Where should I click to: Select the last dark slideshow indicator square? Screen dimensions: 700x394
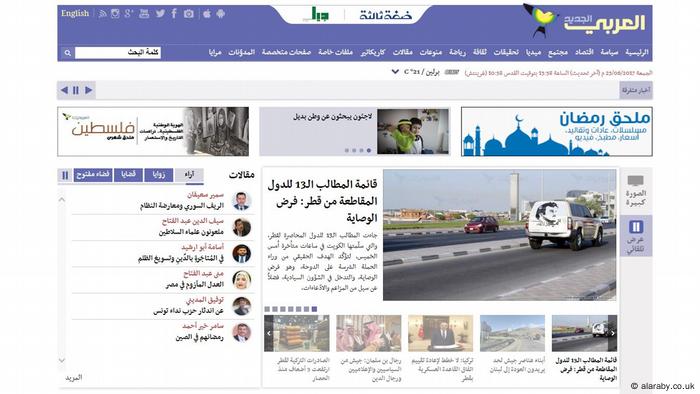314,309
